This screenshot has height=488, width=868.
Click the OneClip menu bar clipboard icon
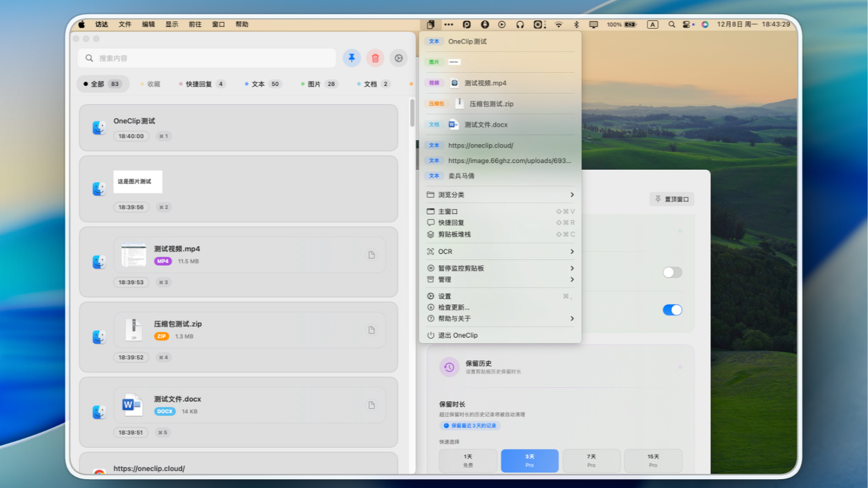[x=430, y=24]
